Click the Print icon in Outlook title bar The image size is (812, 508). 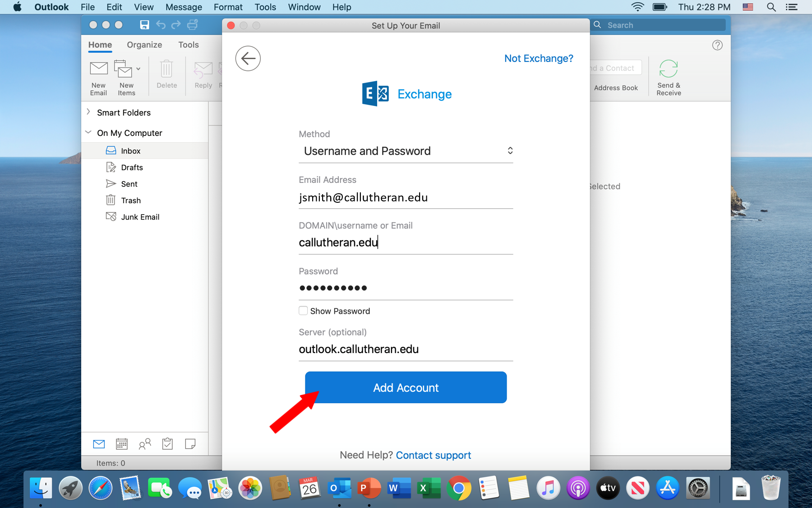pyautogui.click(x=193, y=25)
